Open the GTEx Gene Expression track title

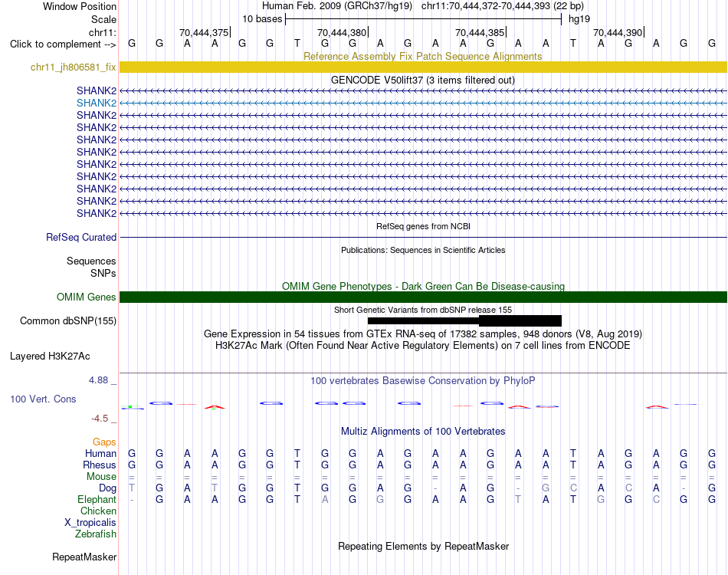click(423, 334)
